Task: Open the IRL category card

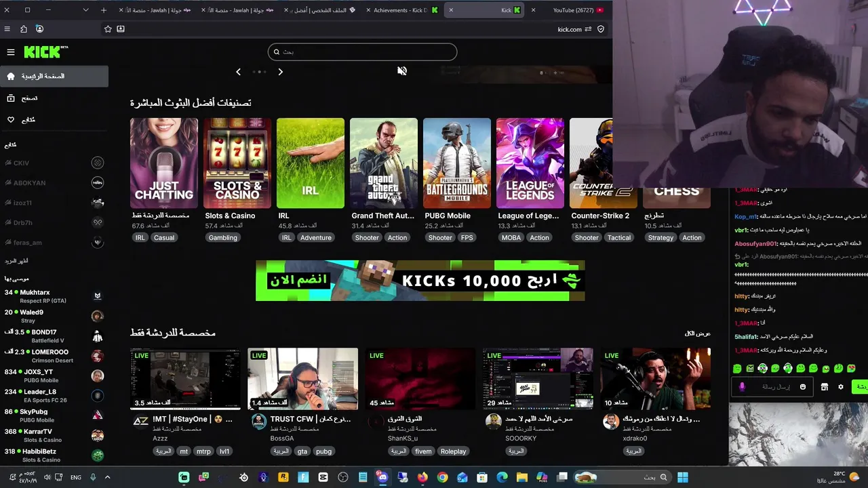Action: 311,163
